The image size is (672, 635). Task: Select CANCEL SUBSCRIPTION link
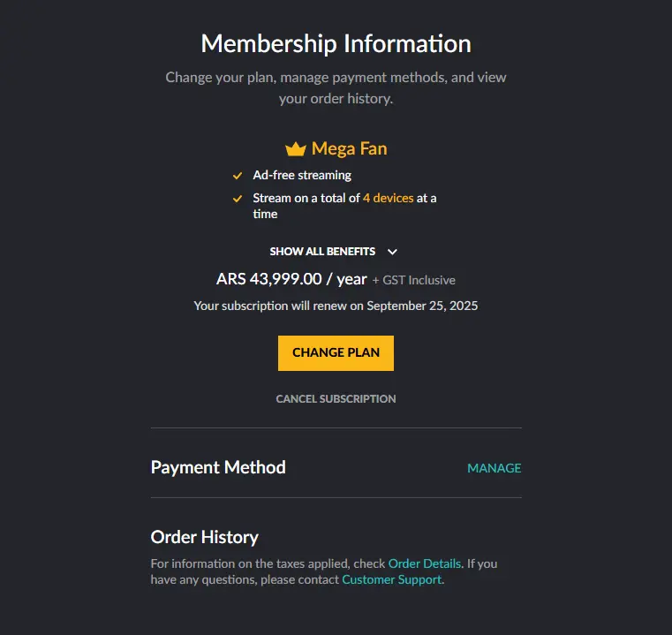coord(336,398)
